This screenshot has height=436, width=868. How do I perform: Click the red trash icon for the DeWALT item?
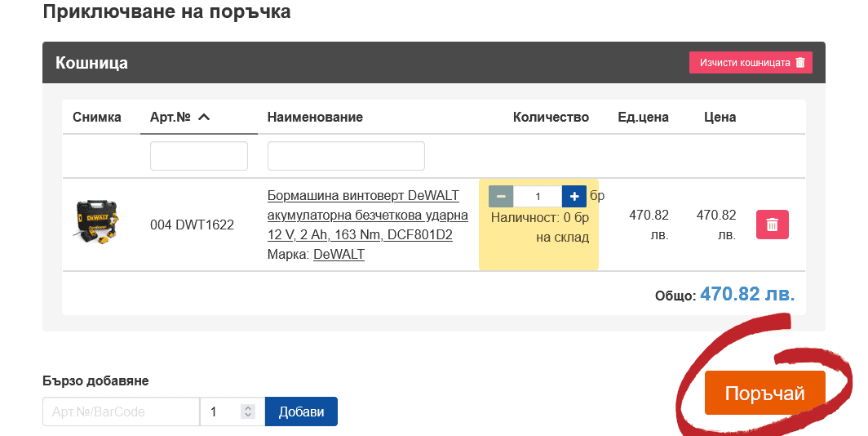[x=773, y=225]
